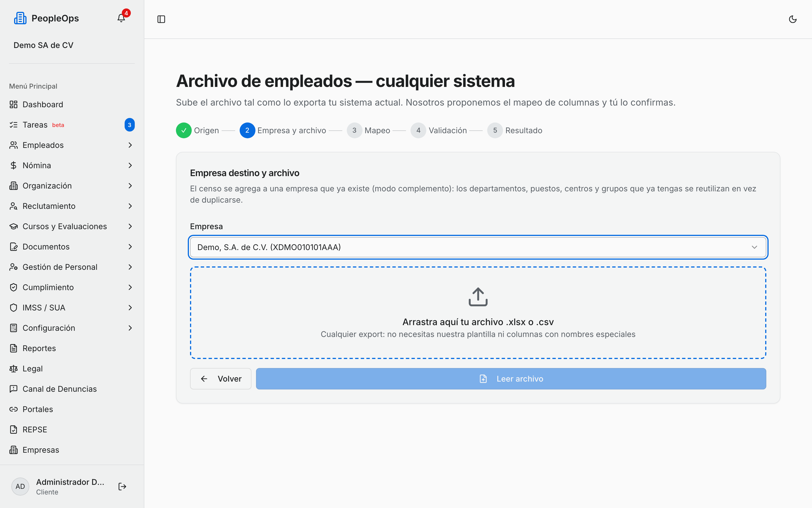Click Administrador D... user name
This screenshot has height=508, width=812.
[70, 482]
